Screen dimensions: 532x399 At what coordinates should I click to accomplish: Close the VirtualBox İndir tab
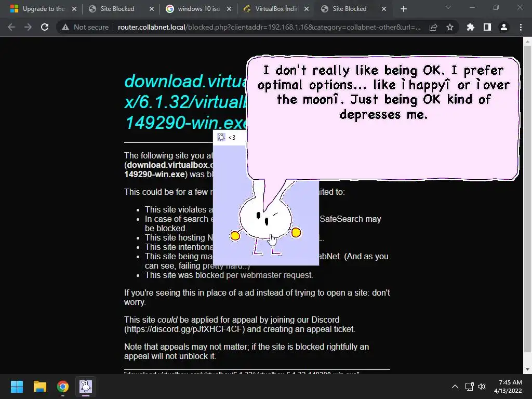307,9
